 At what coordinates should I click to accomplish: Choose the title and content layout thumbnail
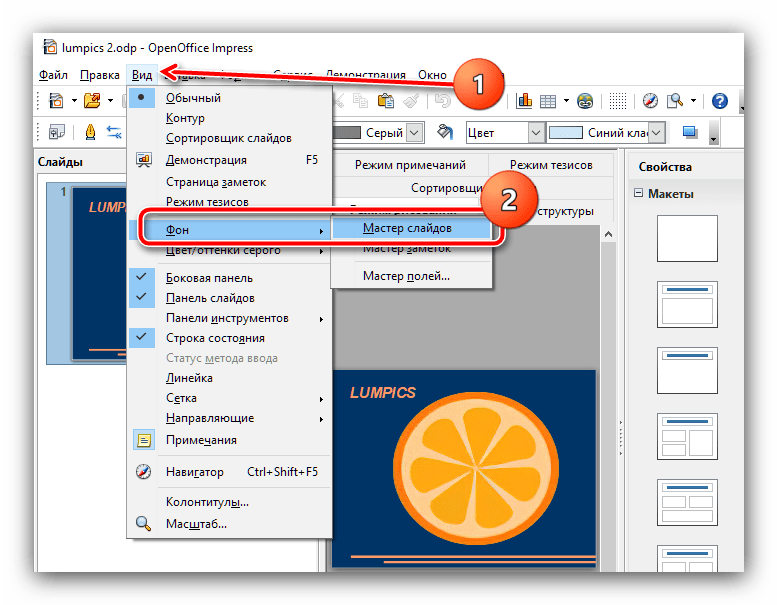[x=687, y=304]
